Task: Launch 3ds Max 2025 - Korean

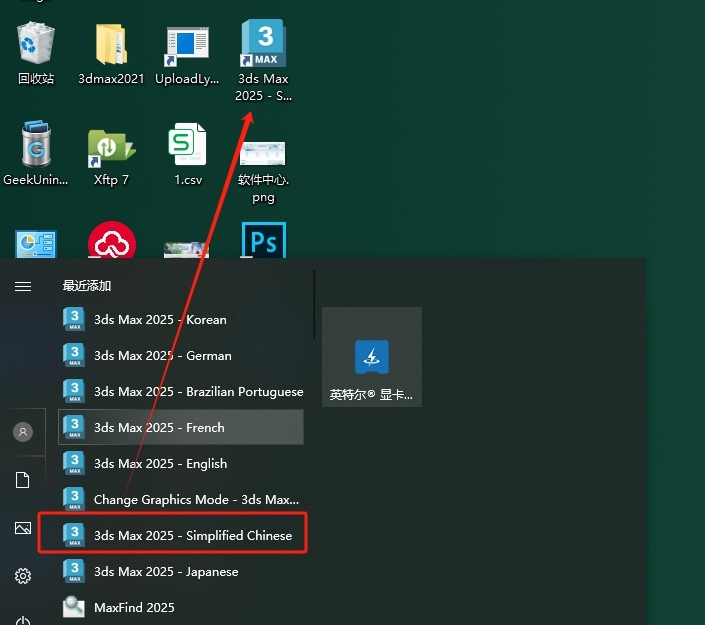Action: point(181,319)
